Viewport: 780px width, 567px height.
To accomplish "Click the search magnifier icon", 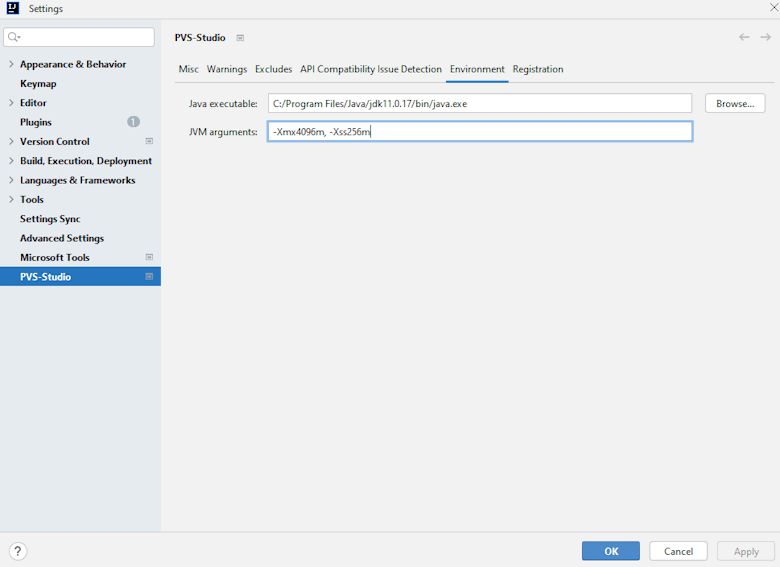I will [x=14, y=38].
